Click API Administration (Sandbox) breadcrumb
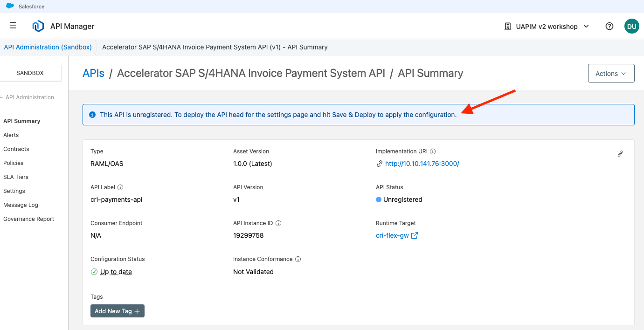 coord(48,47)
